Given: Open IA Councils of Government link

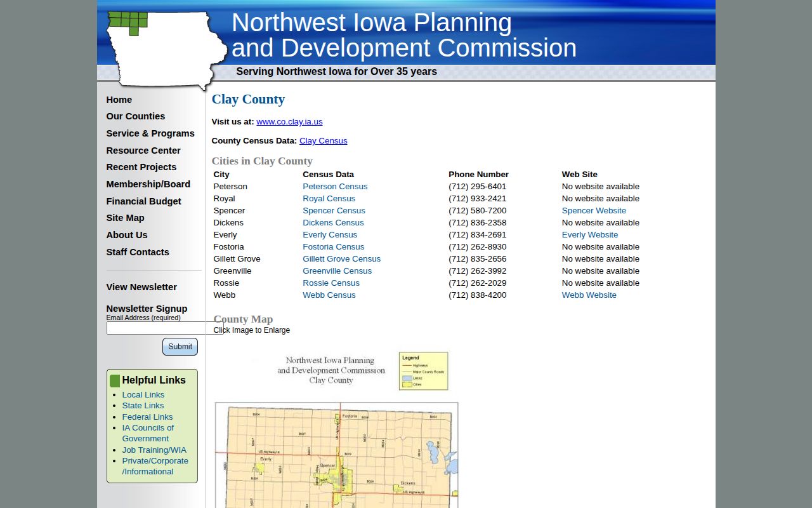Looking at the screenshot, I should click(x=148, y=433).
